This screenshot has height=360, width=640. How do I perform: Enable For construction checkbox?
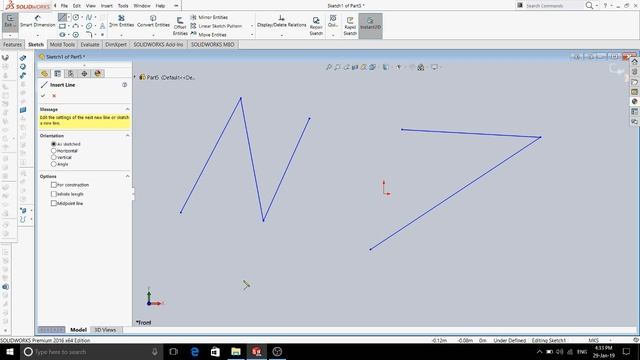[53, 184]
